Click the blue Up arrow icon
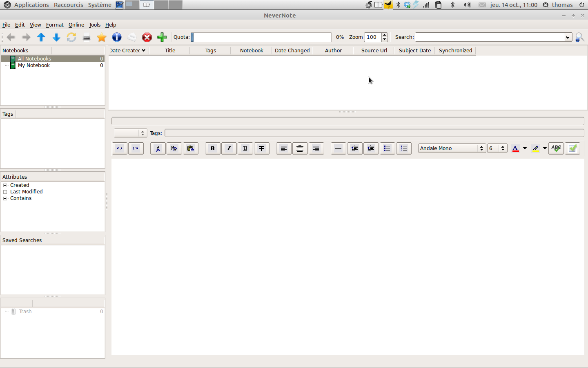Screen dimensions: 588x368 tap(41, 37)
